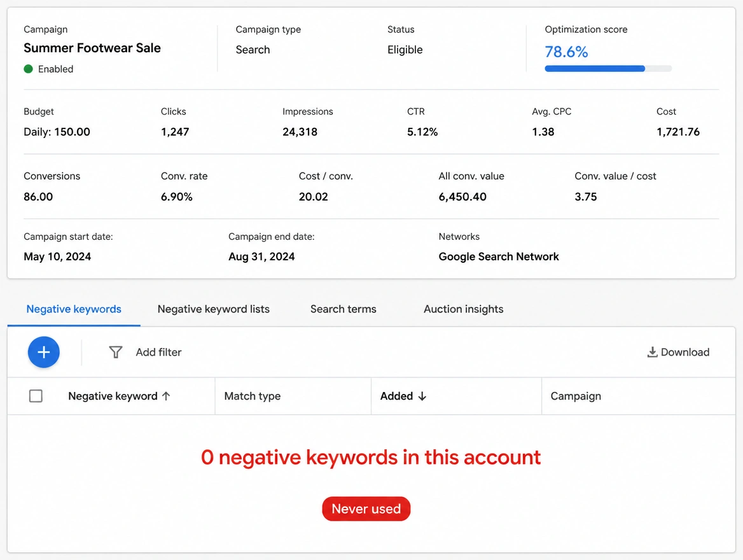Click the conv. rate value 6.90%
The image size is (743, 560).
[176, 197]
